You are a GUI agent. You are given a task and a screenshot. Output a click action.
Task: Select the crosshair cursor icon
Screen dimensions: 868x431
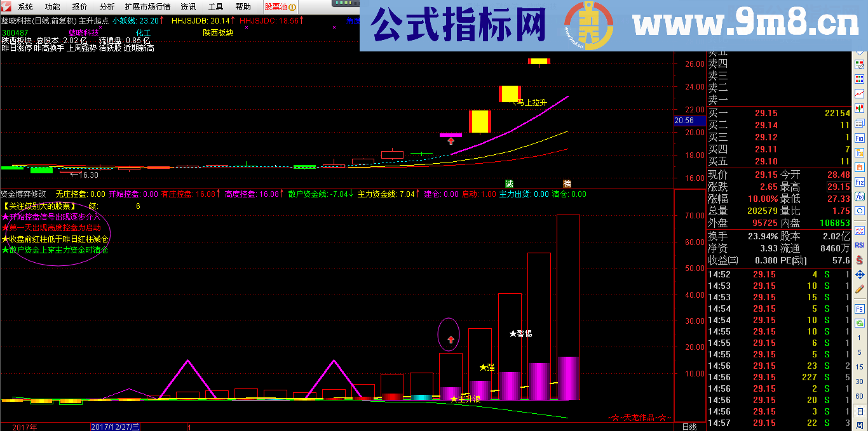(x=862, y=275)
